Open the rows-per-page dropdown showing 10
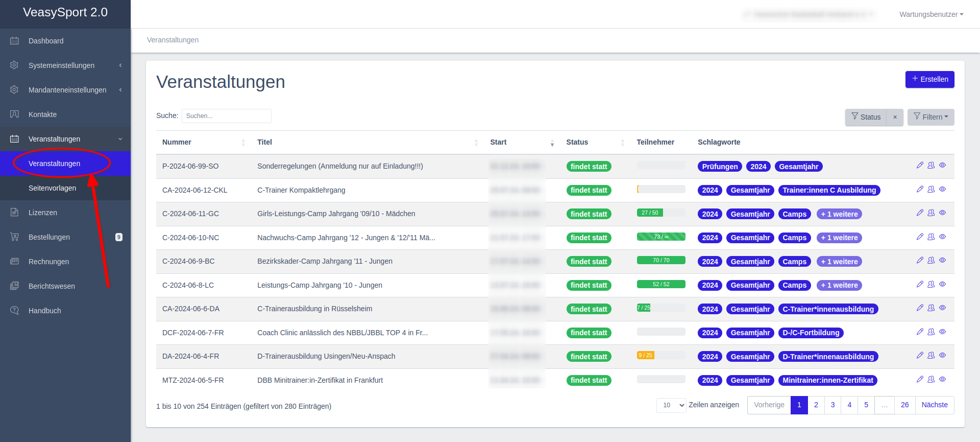This screenshot has width=980, height=442. tap(671, 405)
